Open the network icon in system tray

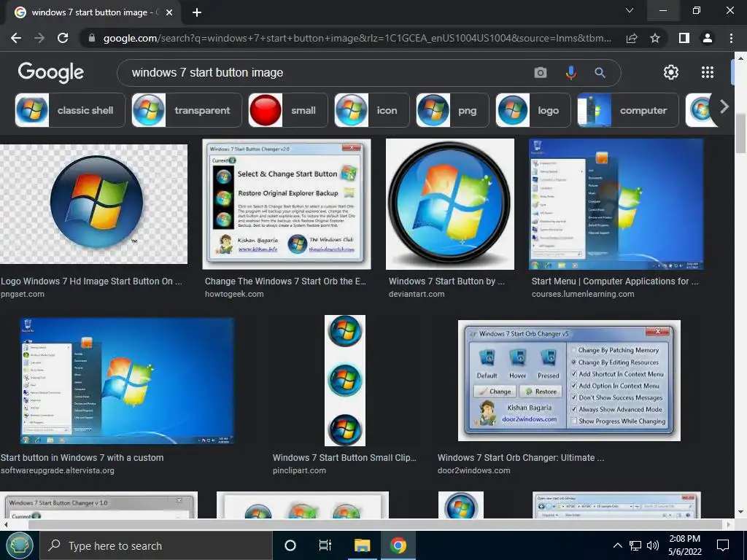635,545
